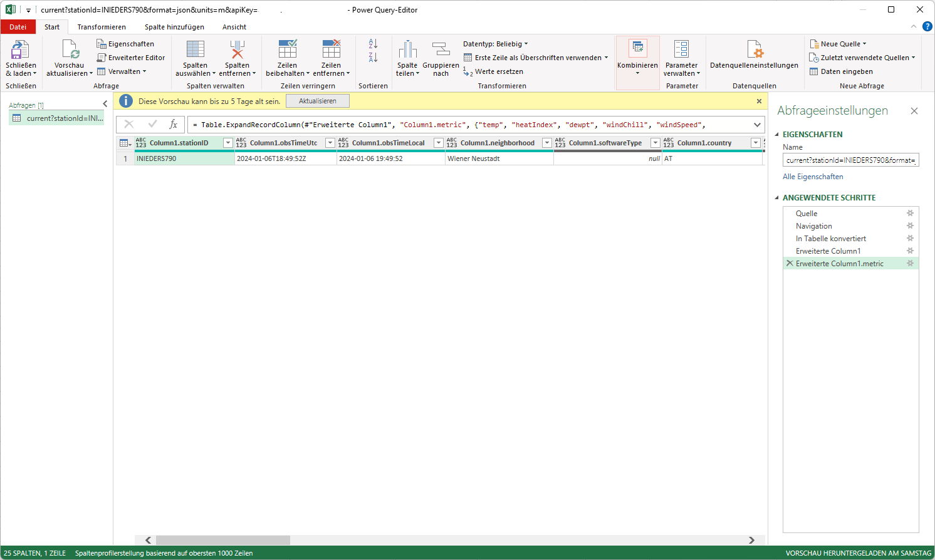Open the gear settings for Navigation step
The image size is (935, 560).
click(x=910, y=226)
